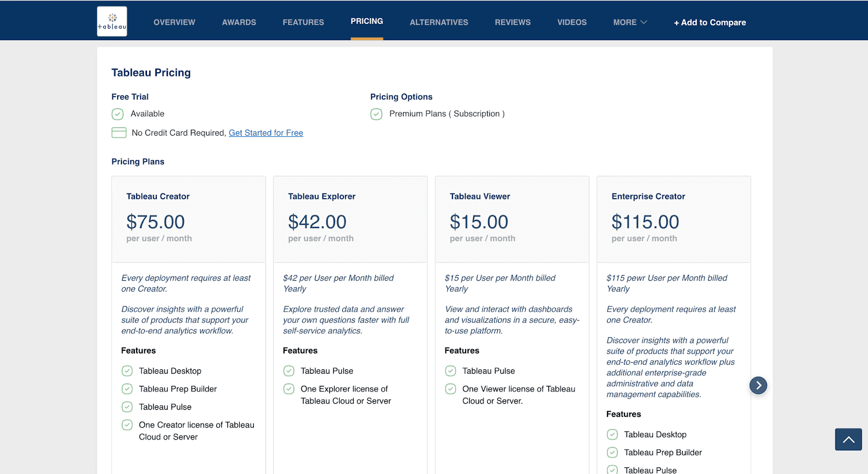Click 'One Explorer license of Tableau Cloud or Server' text
The height and width of the screenshot is (474, 868).
(x=346, y=395)
